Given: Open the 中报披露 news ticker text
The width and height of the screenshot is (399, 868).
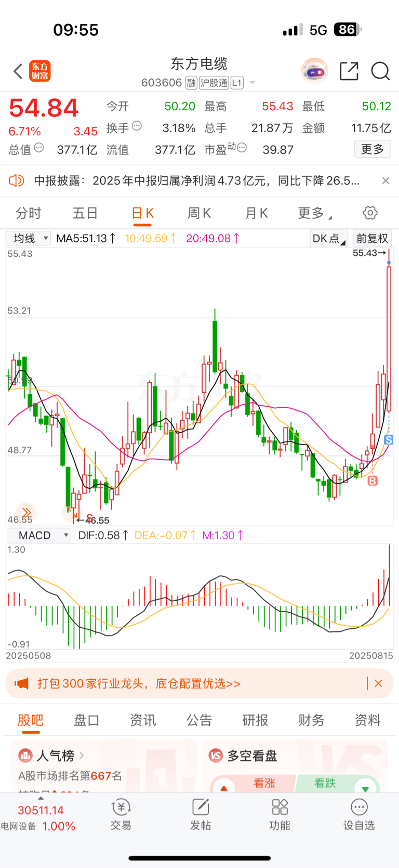Looking at the screenshot, I should coord(197,180).
